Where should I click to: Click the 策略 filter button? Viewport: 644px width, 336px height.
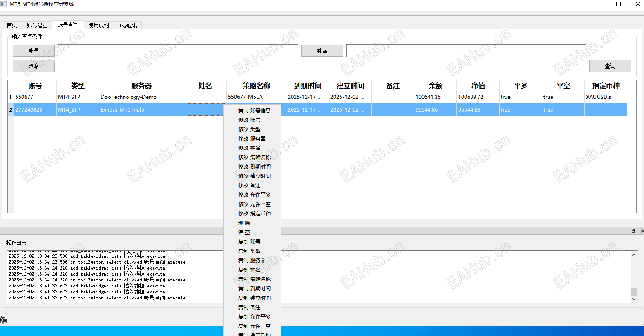(x=34, y=66)
